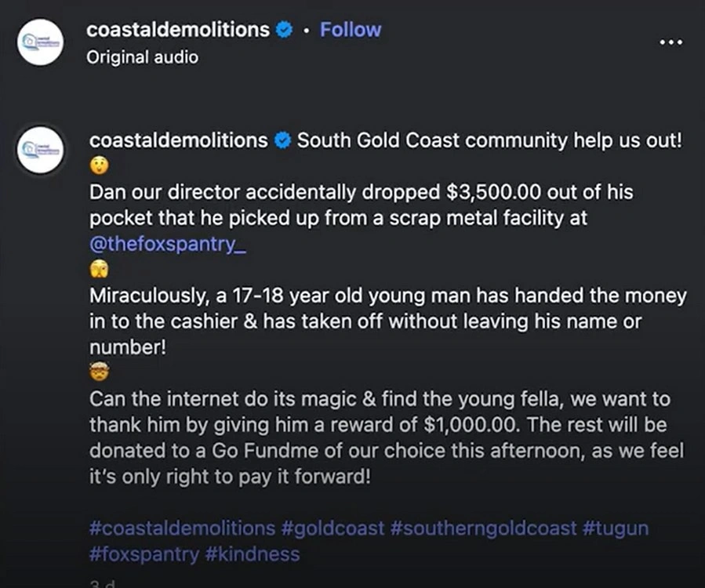
Task: Click the emoji below the word "number!"
Action: (100, 372)
